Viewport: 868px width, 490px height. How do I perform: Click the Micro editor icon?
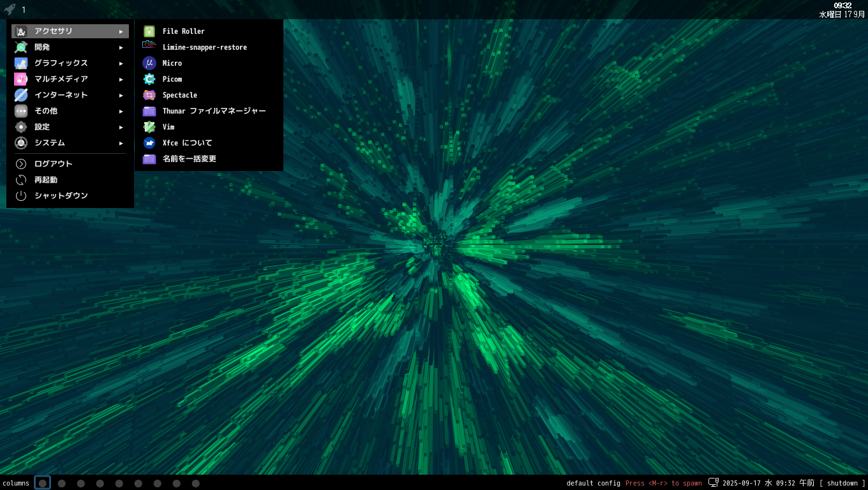tap(149, 63)
